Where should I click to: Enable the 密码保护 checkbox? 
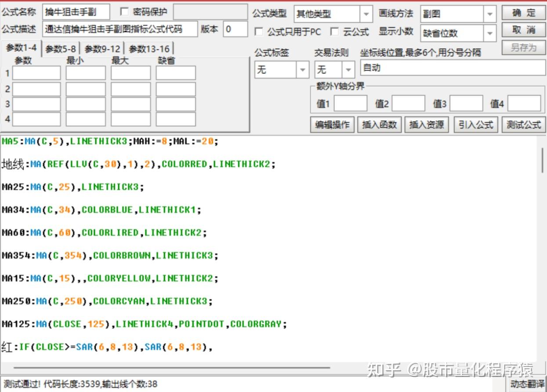[x=124, y=12]
